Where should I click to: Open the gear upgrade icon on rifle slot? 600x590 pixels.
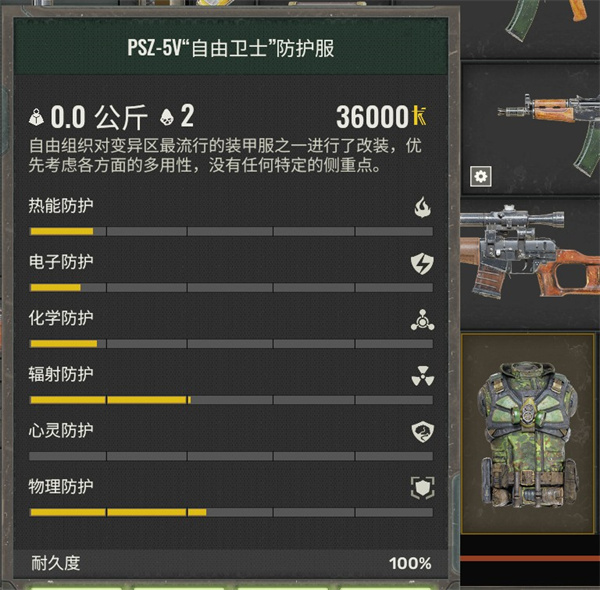pos(481,176)
